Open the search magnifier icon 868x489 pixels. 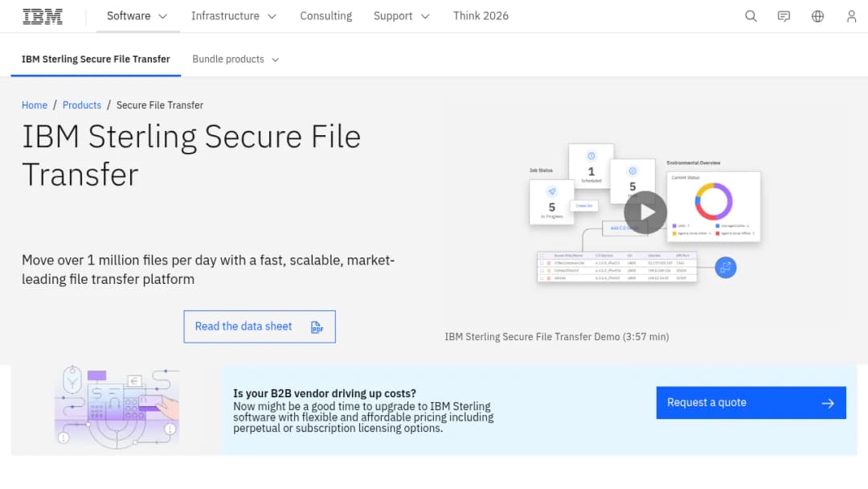[751, 16]
